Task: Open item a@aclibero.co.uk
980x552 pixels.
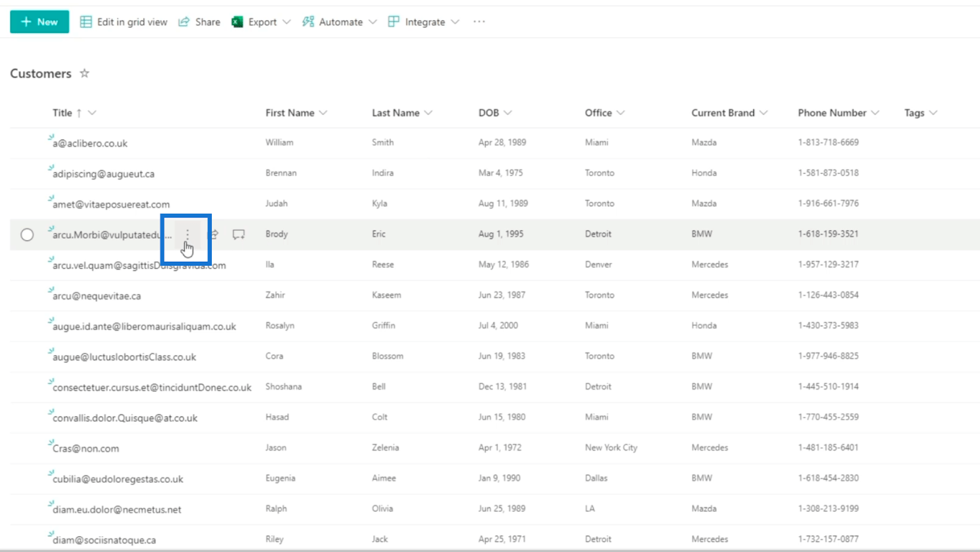Action: click(90, 144)
